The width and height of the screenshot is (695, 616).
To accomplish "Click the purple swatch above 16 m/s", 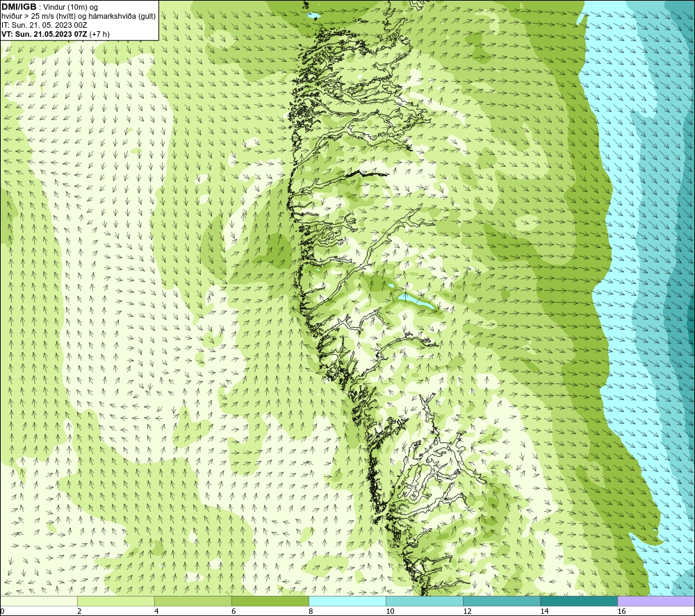I will click(656, 601).
